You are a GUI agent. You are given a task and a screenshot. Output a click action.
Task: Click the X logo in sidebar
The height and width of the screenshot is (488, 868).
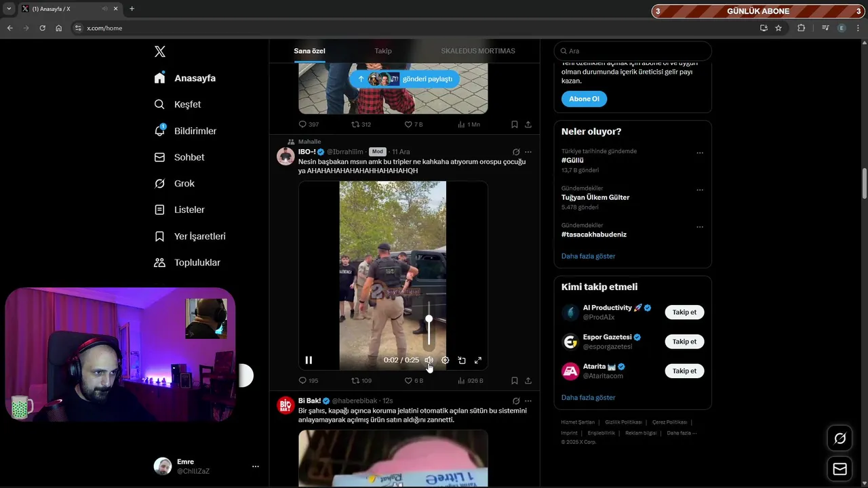point(160,52)
